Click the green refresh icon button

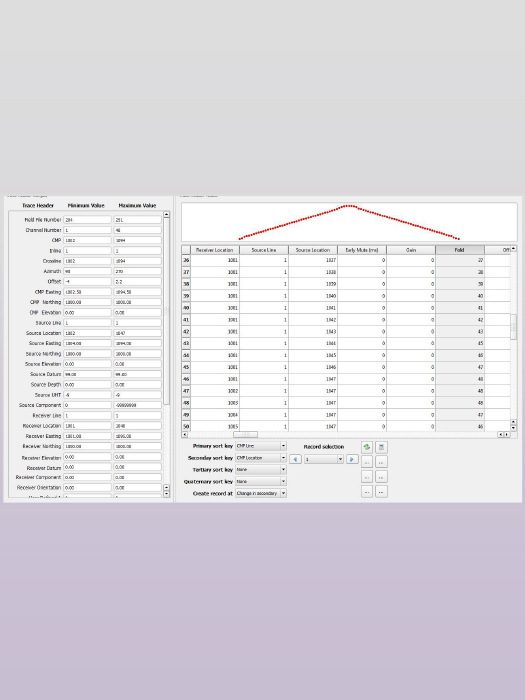click(x=367, y=446)
